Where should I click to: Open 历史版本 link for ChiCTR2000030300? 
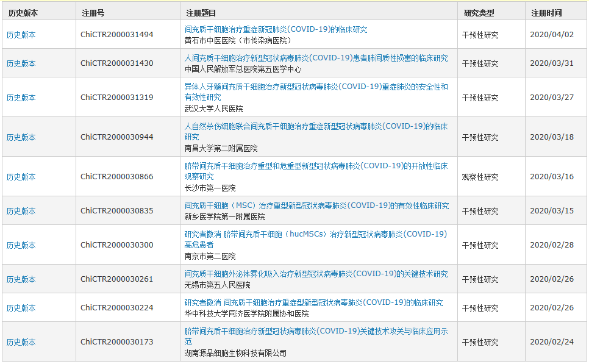(21, 245)
